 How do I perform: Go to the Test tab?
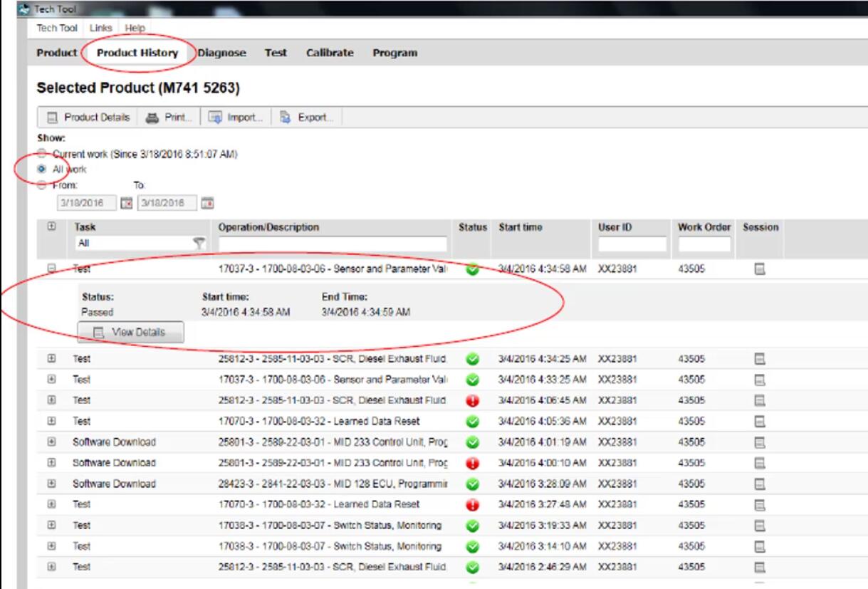pos(276,53)
